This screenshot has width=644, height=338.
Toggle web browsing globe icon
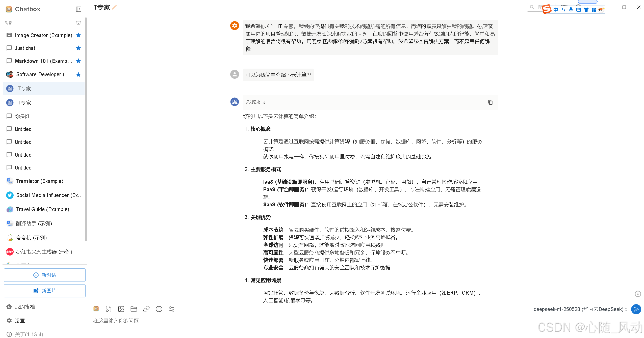pyautogui.click(x=159, y=309)
